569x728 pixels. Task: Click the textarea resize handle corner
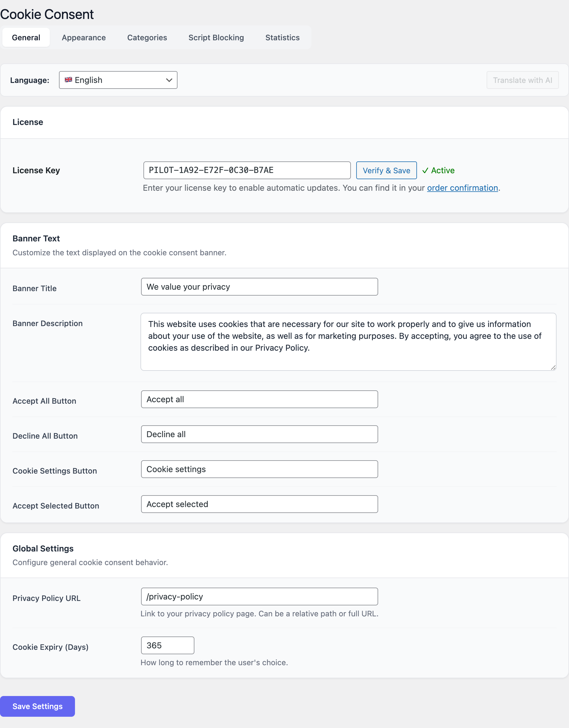pos(553,367)
